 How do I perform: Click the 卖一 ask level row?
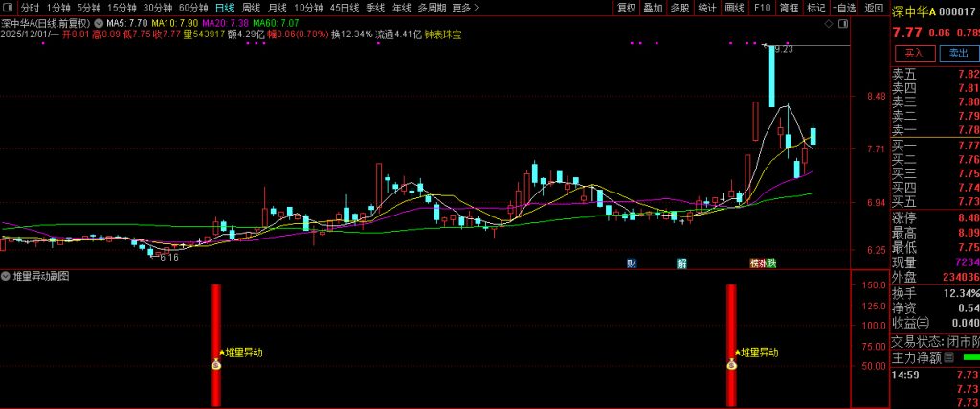point(935,129)
